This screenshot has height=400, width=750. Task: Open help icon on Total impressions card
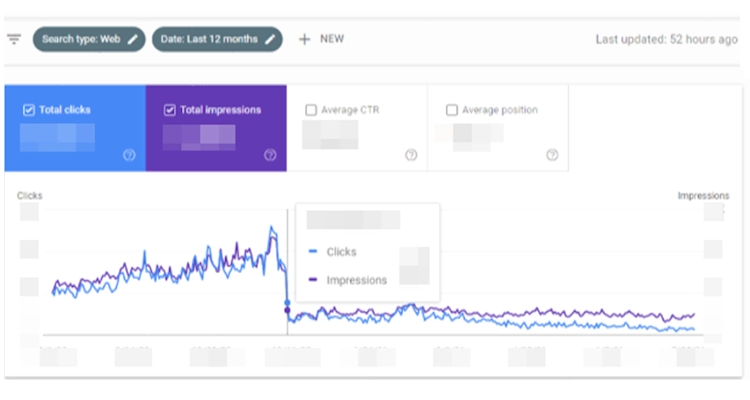point(270,155)
